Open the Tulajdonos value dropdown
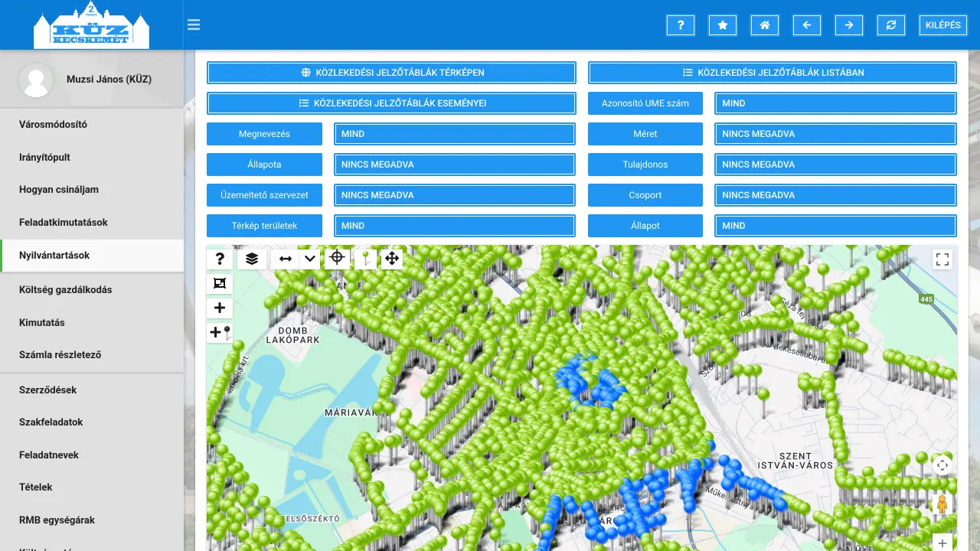Viewport: 980px width, 551px height. tap(835, 165)
